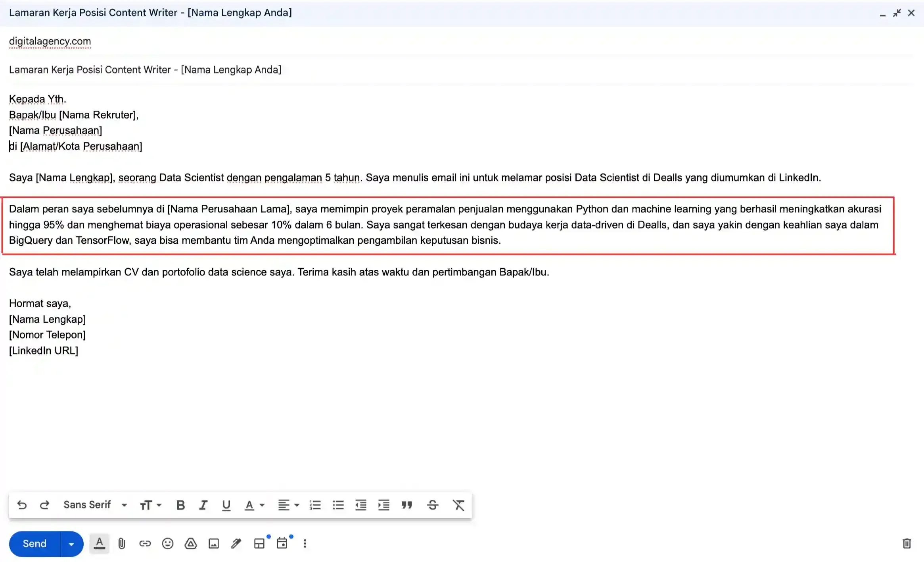Insert a photo into the email
This screenshot has height=562, width=924.
coord(214,543)
